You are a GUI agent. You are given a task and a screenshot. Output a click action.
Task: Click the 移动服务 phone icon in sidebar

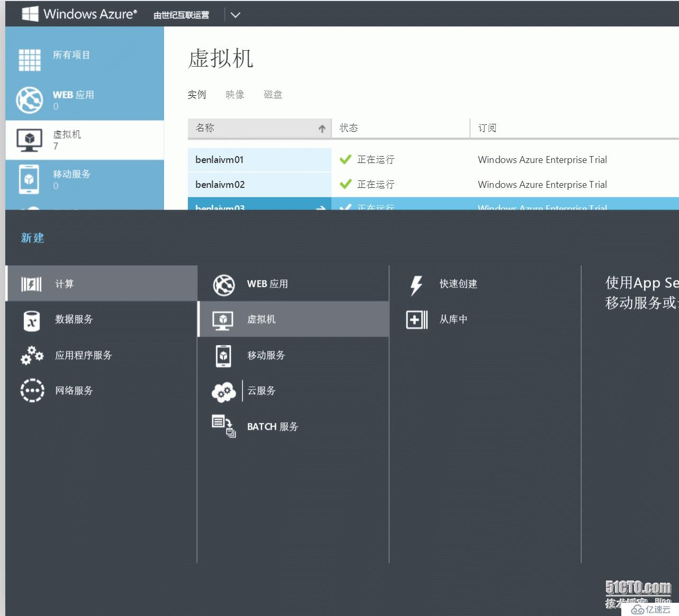pyautogui.click(x=29, y=179)
